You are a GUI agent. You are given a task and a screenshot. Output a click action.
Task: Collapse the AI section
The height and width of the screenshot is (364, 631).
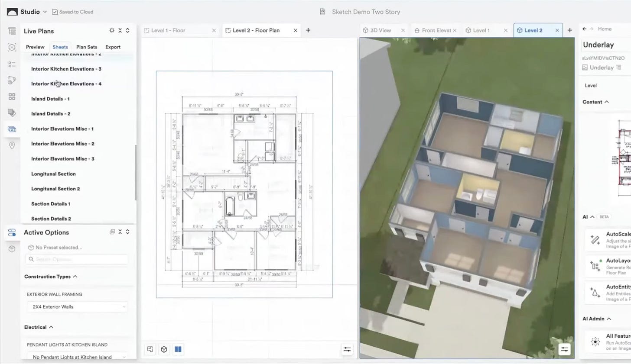click(592, 217)
